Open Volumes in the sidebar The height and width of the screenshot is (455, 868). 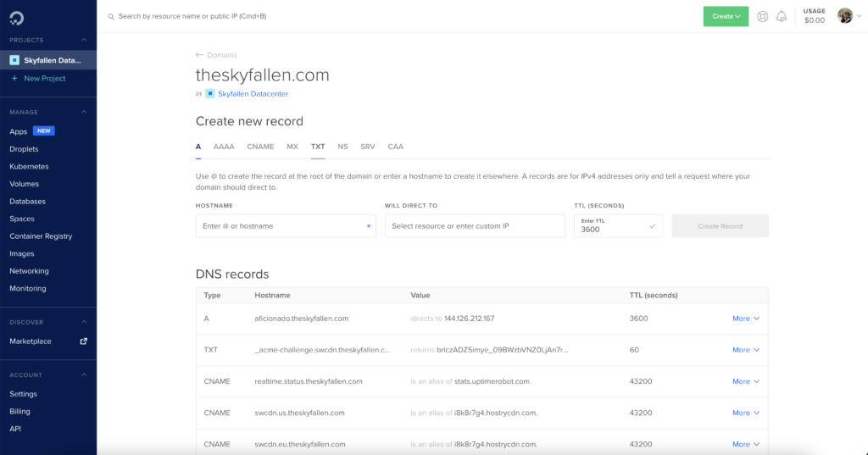[25, 184]
